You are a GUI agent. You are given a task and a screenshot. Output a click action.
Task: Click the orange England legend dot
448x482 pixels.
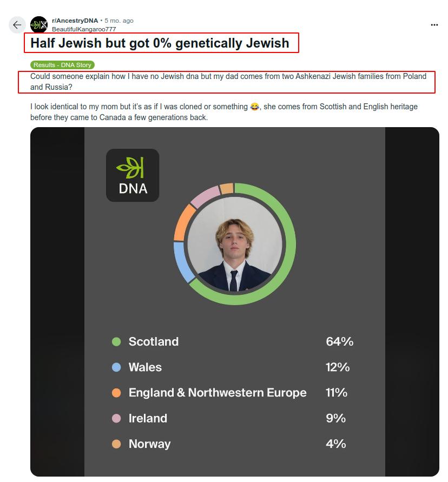[x=116, y=393]
